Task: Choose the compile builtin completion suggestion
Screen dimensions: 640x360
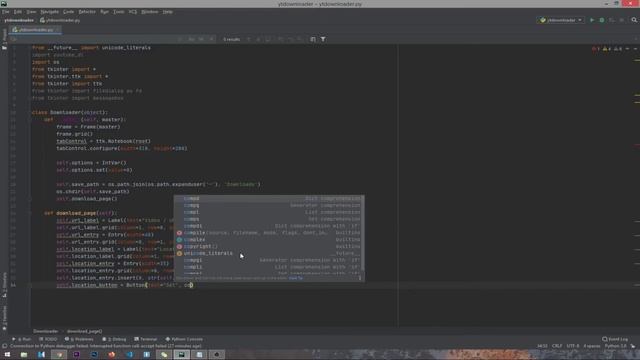Action: pos(269,233)
